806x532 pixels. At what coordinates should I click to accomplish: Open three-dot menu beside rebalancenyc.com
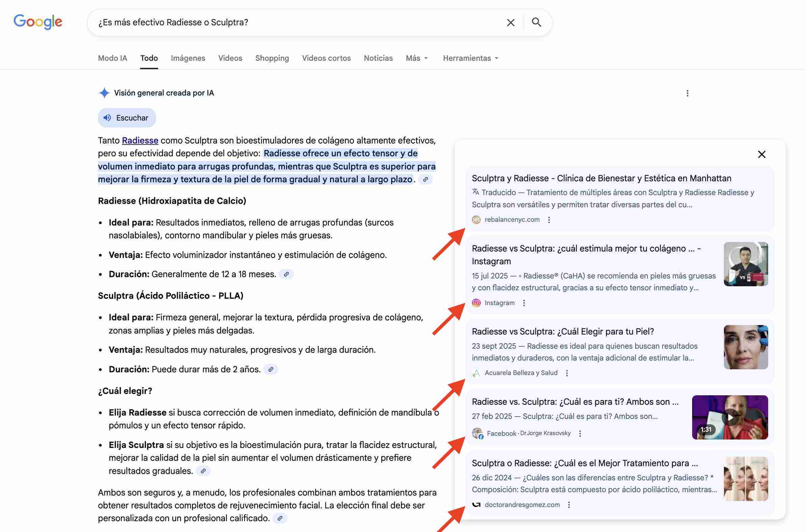coord(549,220)
